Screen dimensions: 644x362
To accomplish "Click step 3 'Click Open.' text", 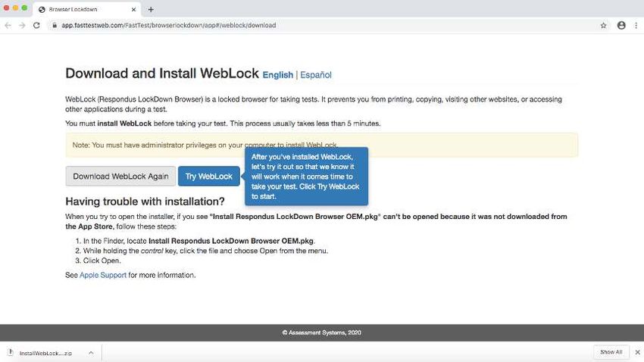I will click(x=102, y=261).
